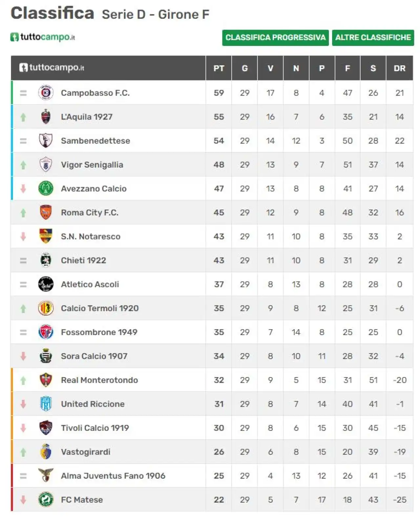This screenshot has height=522, width=420.
Task: Select the Tivoli Calcio 1919 row name
Action: pyautogui.click(x=95, y=428)
